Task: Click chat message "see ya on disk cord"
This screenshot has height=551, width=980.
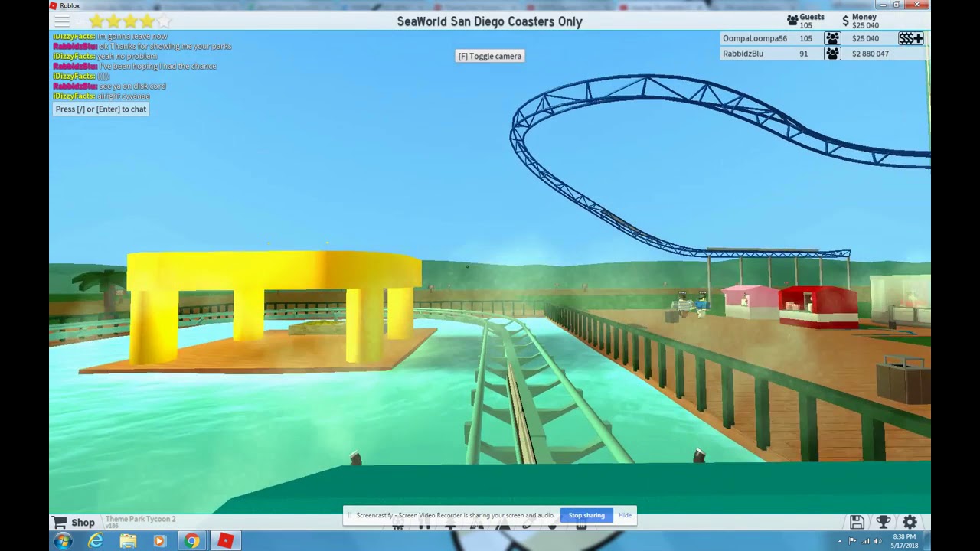Action: click(x=132, y=86)
